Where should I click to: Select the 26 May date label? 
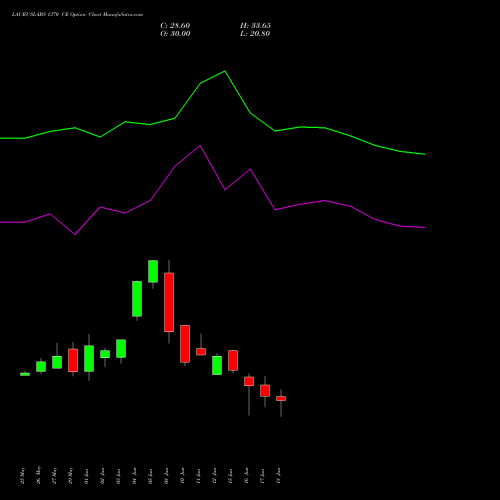click(x=38, y=475)
